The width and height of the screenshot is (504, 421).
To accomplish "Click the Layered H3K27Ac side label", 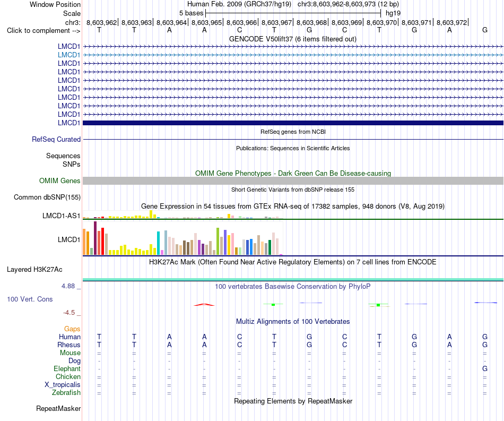I will (x=34, y=270).
